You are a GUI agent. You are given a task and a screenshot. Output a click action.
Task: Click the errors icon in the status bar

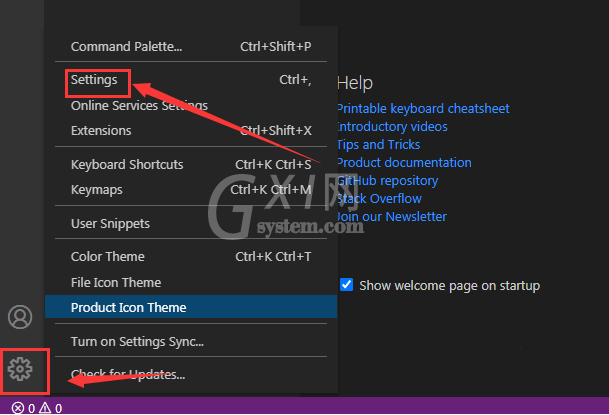click(17, 408)
